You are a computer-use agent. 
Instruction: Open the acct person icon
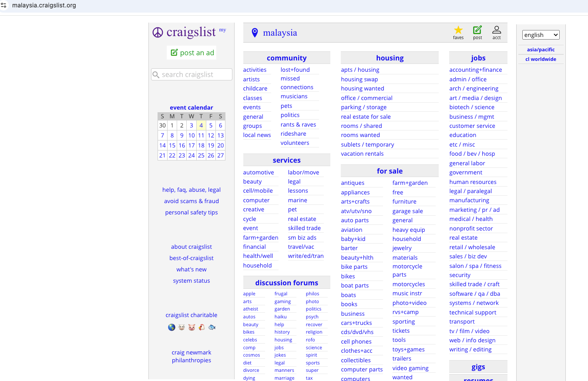click(x=497, y=30)
